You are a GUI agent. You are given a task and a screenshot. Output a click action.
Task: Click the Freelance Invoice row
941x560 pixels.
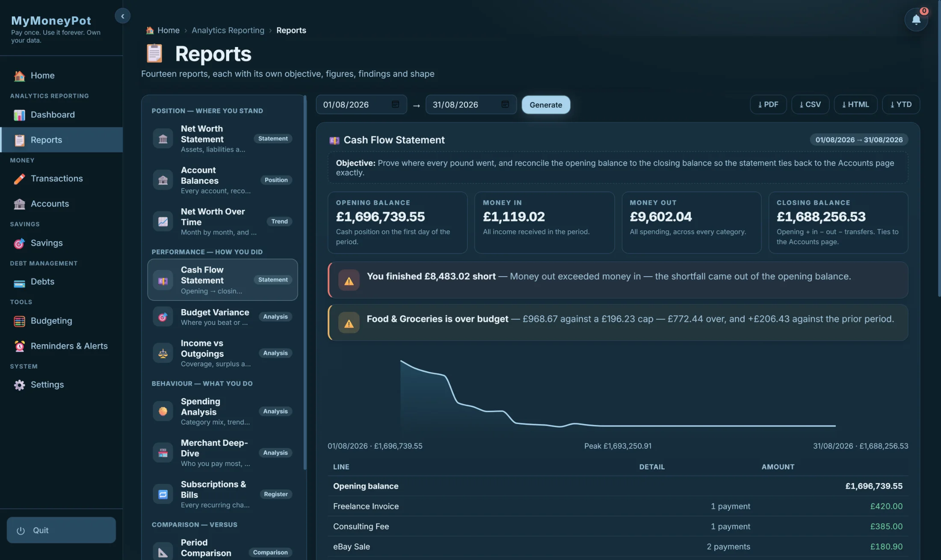(x=618, y=506)
